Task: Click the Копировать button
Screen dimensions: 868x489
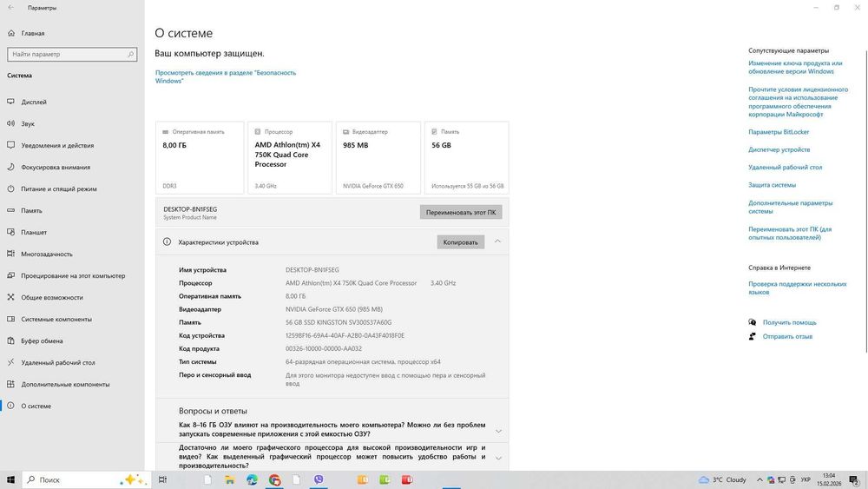Action: tap(461, 242)
